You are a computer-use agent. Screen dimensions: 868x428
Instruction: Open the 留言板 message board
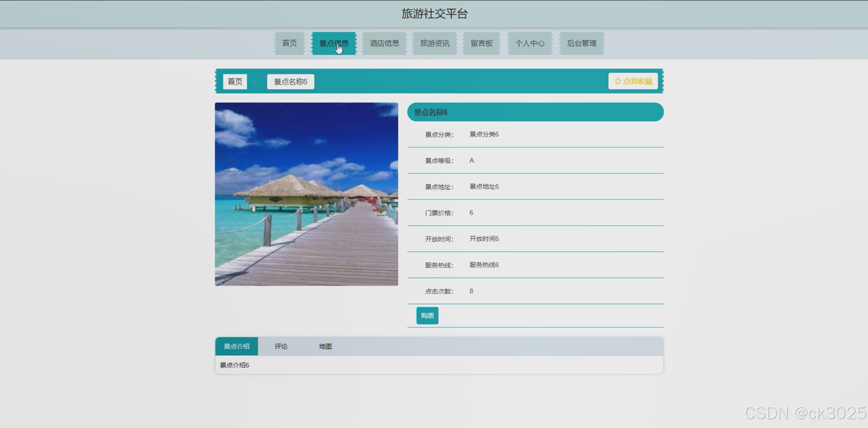[x=481, y=43]
